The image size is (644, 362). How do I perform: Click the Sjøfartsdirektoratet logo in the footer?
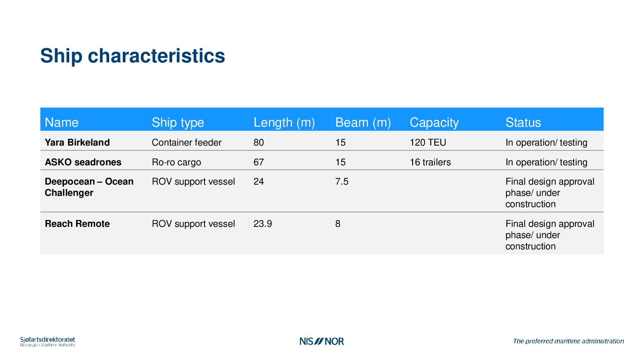click(47, 341)
